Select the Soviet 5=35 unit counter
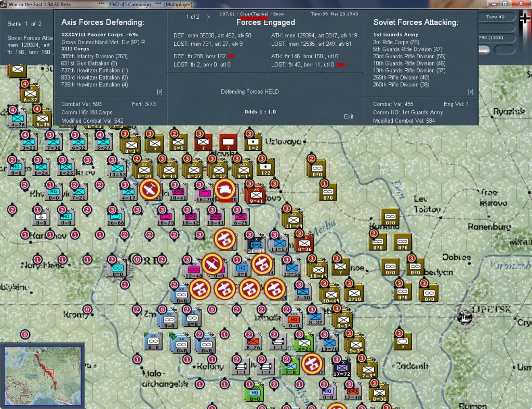Image resolution: width=532 pixels, height=409 pixels. [x=43, y=119]
